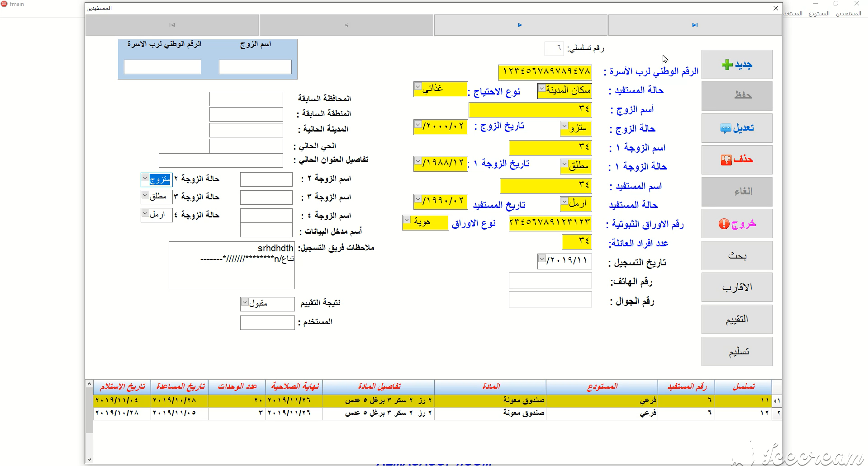Image resolution: width=868 pixels, height=466 pixels.
Task: Open the المستودع menu item
Action: coord(821,14)
